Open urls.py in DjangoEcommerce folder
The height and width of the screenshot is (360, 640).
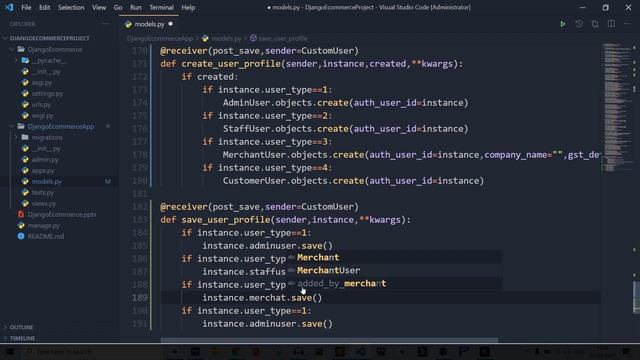coord(41,104)
